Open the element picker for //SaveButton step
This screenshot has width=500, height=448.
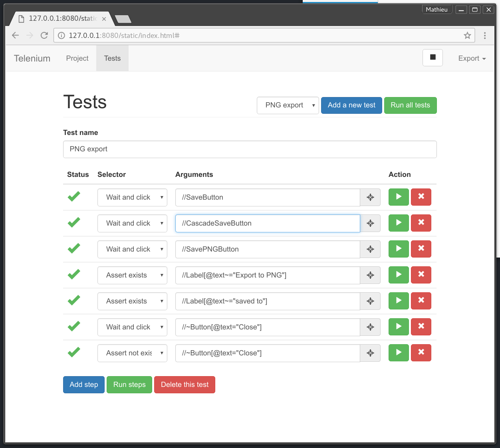(x=370, y=197)
